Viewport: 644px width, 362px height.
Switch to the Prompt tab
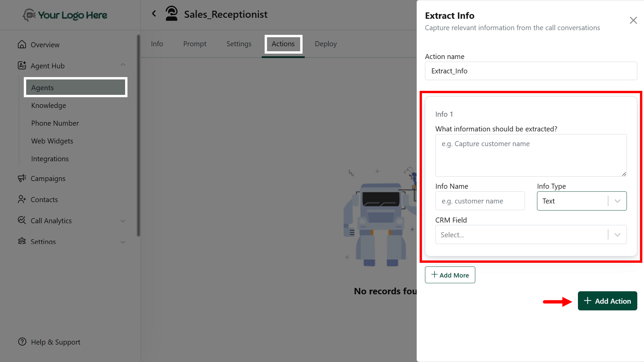(x=195, y=44)
